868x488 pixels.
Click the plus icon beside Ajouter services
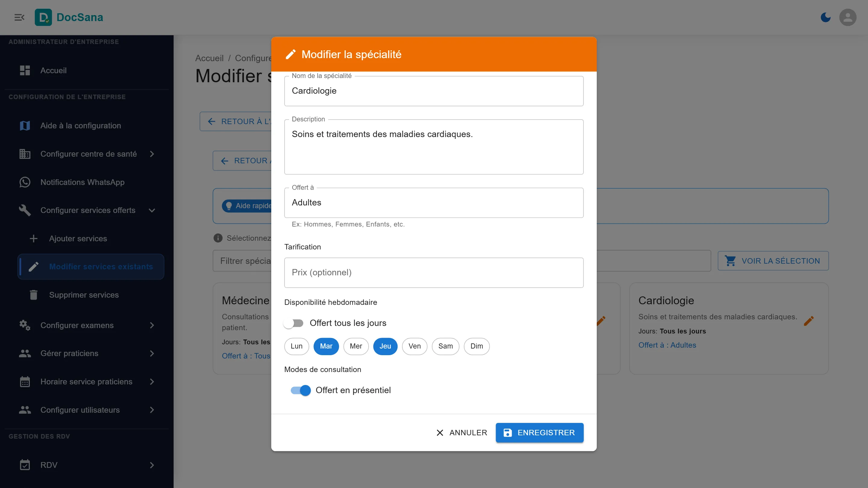point(33,239)
